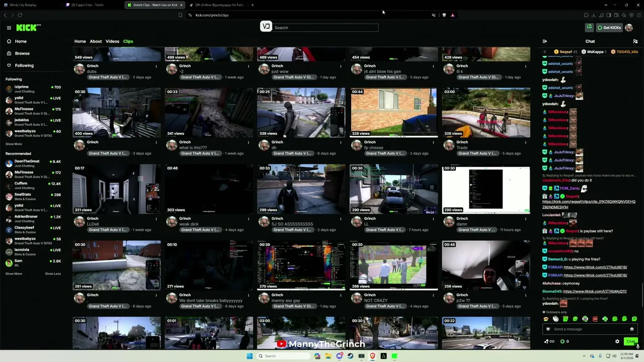Click the Grinch avatar beside 'Trade' clip

point(449,145)
